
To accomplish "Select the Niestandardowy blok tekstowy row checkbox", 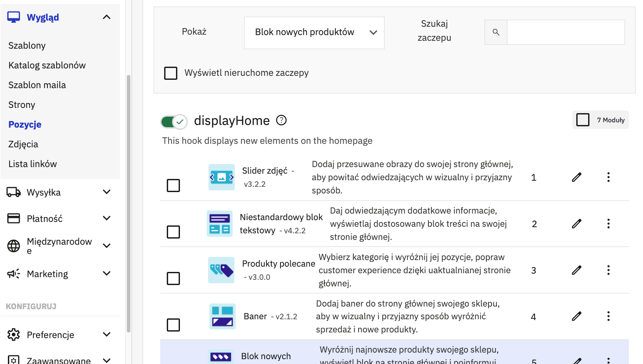I will pos(173,232).
